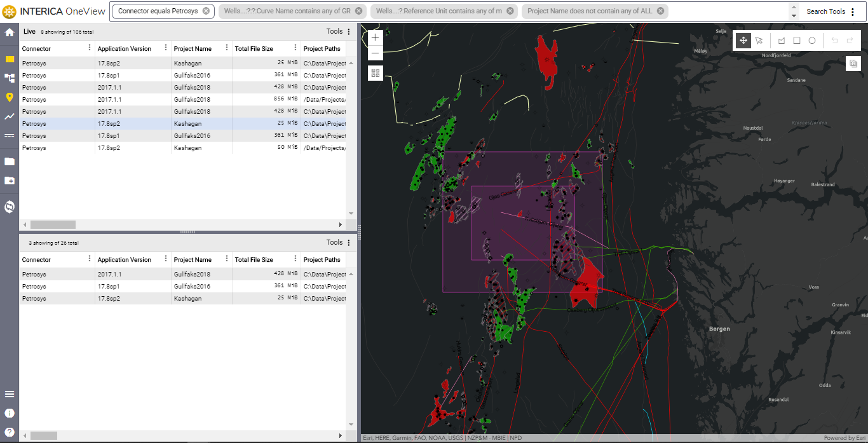Select the 856 MiB Gullfaks2018 row
This screenshot has height=443, width=868.
coord(183,100)
